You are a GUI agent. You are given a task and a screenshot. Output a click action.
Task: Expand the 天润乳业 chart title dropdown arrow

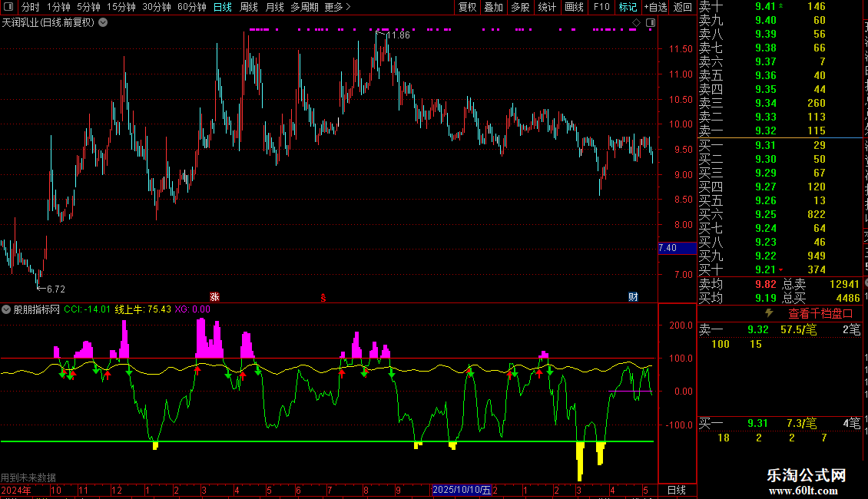[103, 23]
